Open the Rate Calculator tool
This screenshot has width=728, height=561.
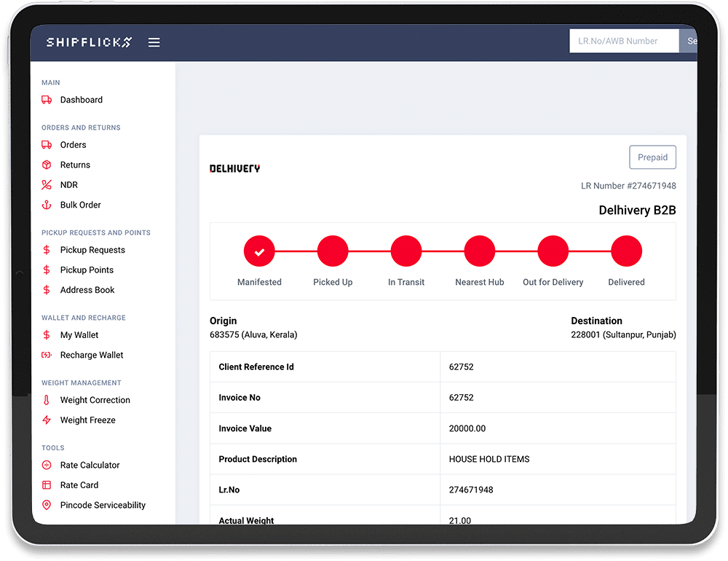tap(90, 465)
